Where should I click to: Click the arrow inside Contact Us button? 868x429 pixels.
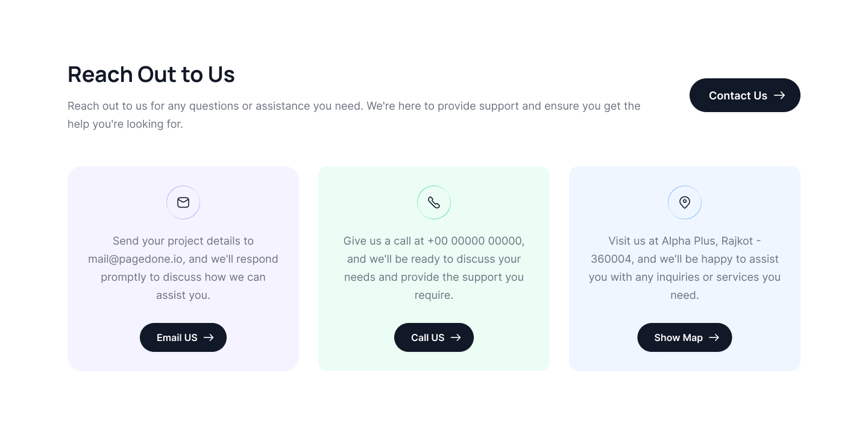click(779, 95)
